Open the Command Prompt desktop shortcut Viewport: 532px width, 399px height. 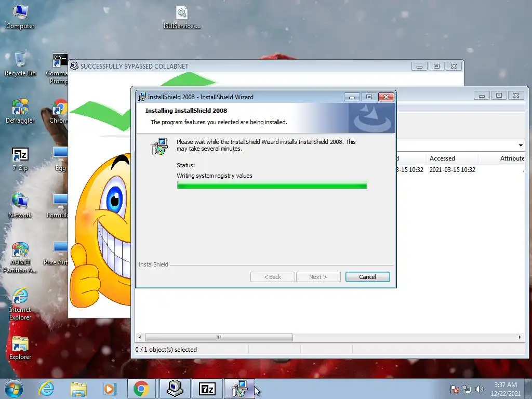click(58, 69)
